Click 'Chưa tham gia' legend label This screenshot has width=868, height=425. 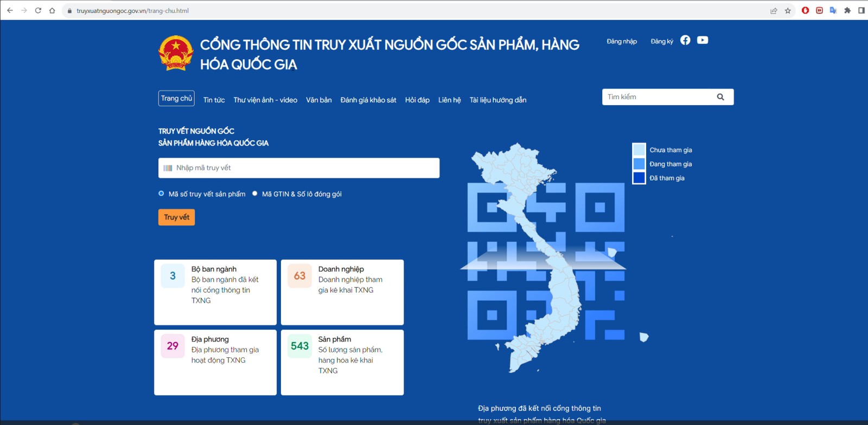pos(671,150)
